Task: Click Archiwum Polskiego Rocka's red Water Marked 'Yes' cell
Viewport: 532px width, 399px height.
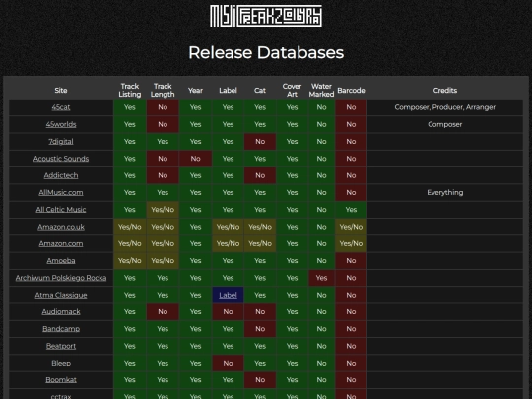Action: (x=321, y=278)
